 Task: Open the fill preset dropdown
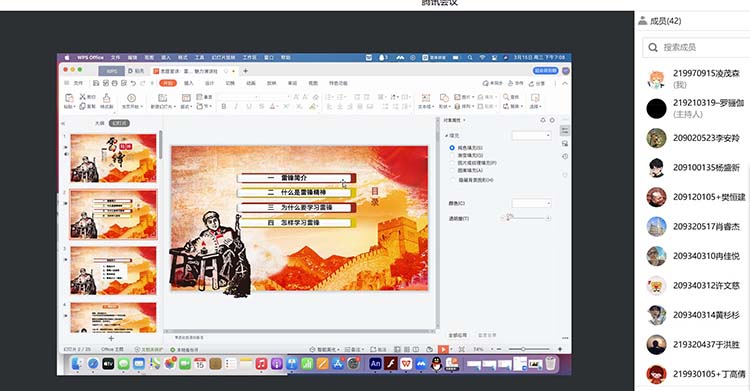tap(531, 136)
